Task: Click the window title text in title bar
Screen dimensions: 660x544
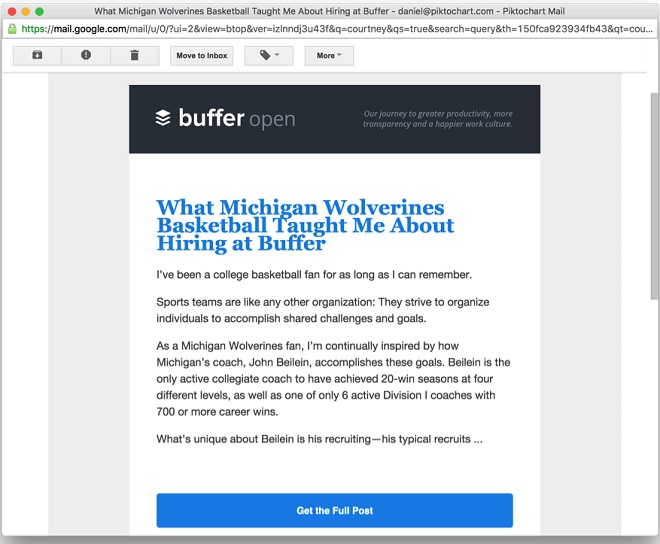Action: click(329, 11)
